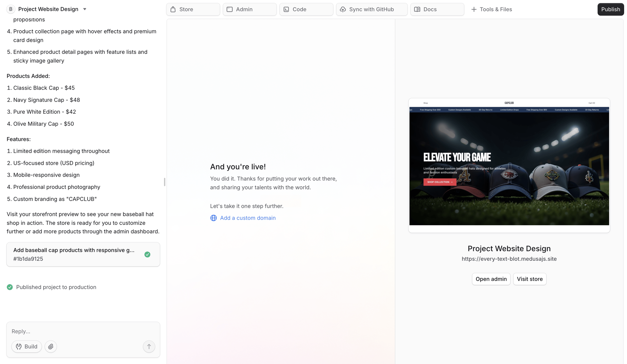The width and height of the screenshot is (627, 364).
Task: Expand the commit card #1b1da9125
Action: [83, 254]
